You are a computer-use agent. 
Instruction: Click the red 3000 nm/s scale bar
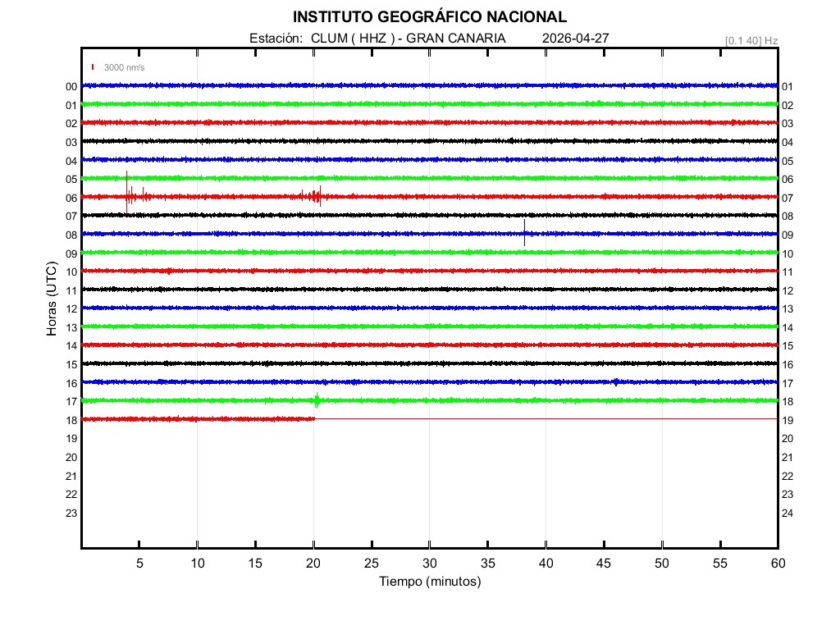tap(94, 67)
